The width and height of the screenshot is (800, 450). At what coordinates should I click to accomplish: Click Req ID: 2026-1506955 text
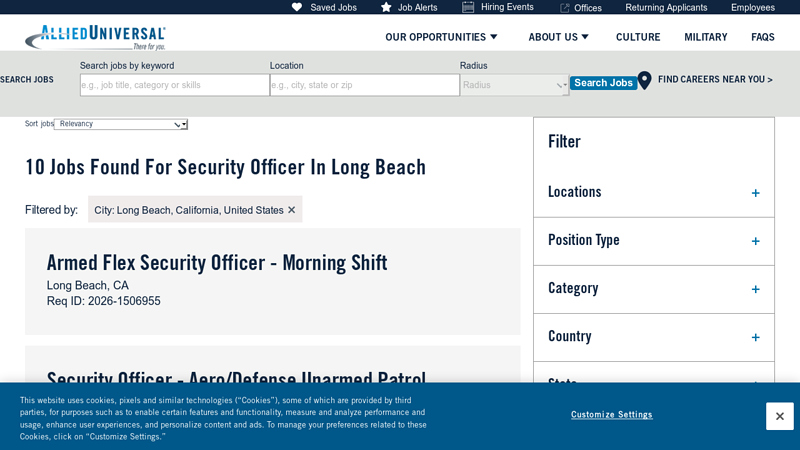(104, 301)
